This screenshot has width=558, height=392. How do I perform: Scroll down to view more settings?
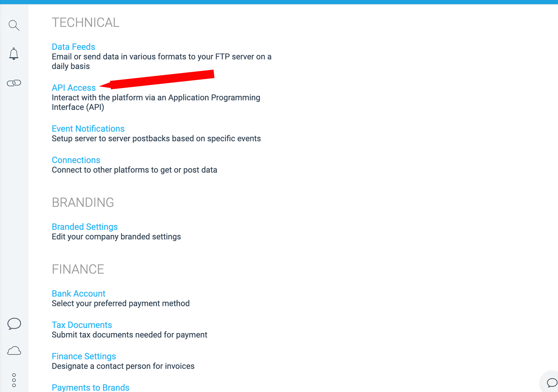73,87
